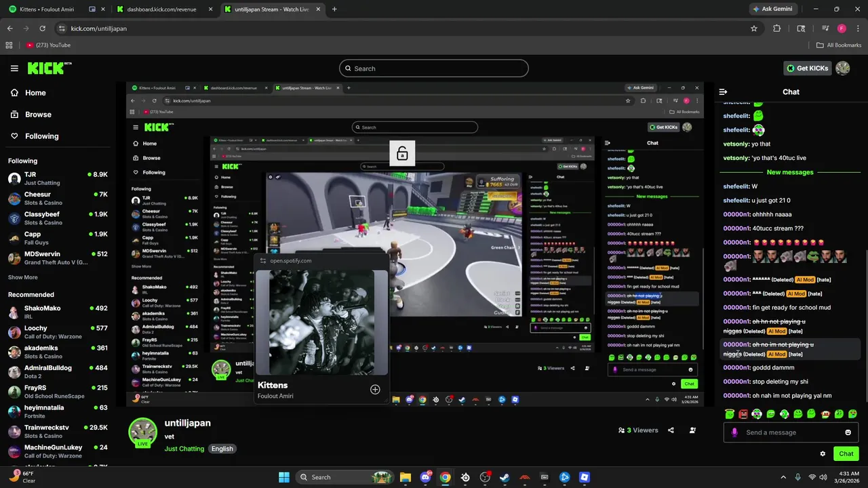Open emoji picker in message box

tap(848, 432)
